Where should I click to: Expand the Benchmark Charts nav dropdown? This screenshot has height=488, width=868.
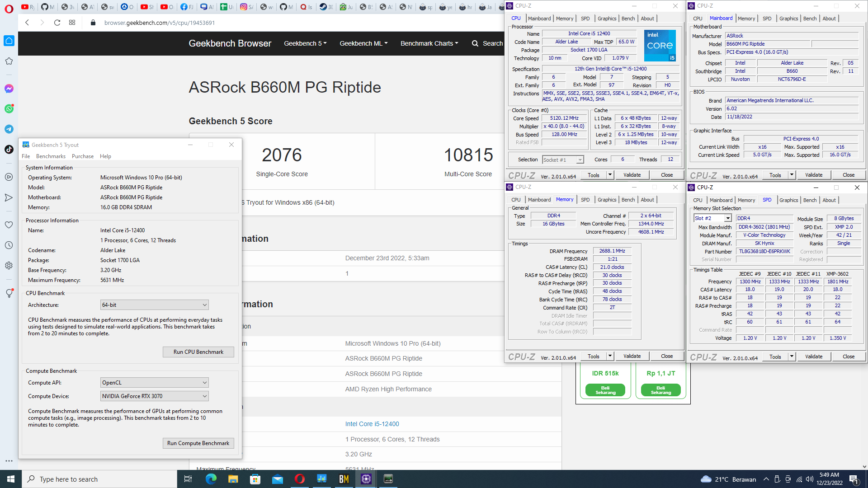pyautogui.click(x=429, y=43)
